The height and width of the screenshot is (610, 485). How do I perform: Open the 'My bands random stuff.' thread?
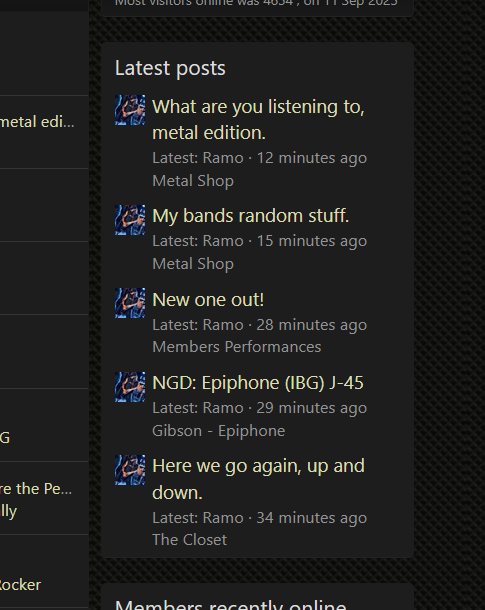[250, 216]
